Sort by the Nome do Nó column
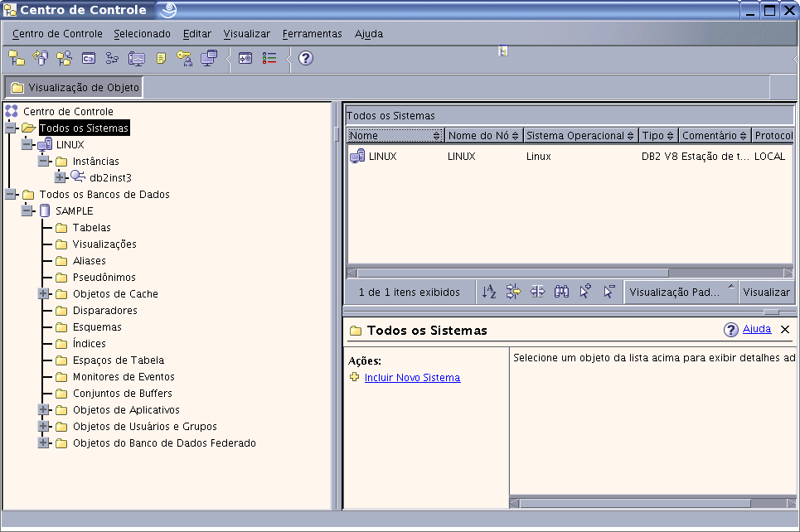Screen dimensions: 800x532 click(x=483, y=135)
